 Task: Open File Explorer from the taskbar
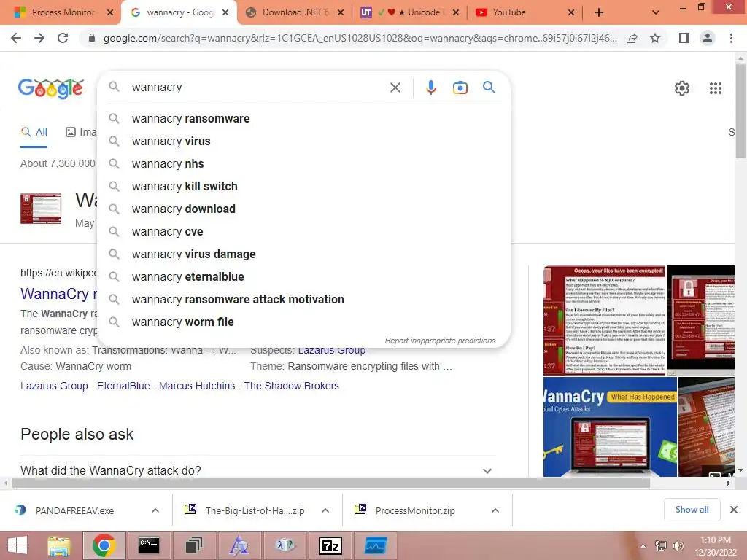pos(59,545)
